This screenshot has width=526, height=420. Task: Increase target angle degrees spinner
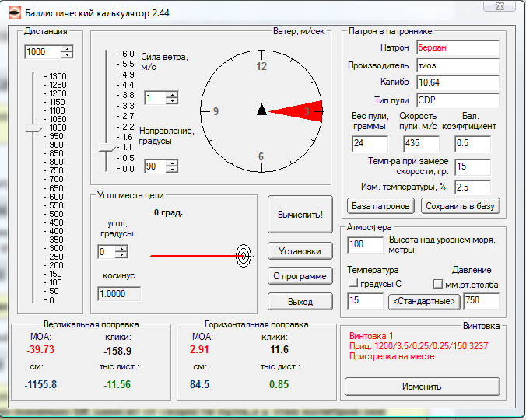[121, 248]
